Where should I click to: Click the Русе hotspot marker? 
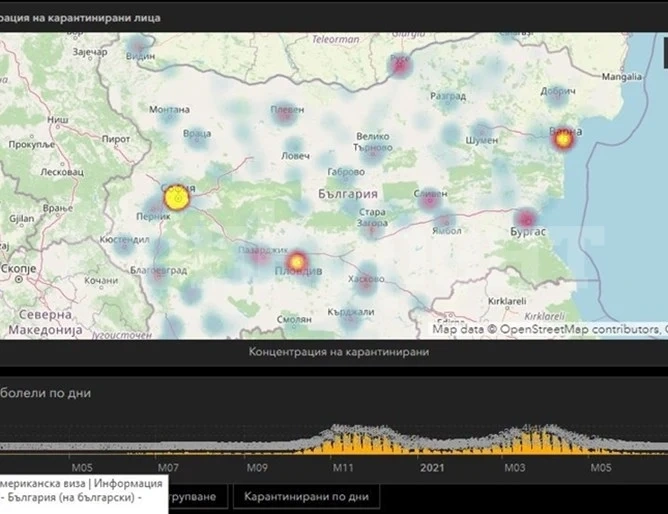400,65
